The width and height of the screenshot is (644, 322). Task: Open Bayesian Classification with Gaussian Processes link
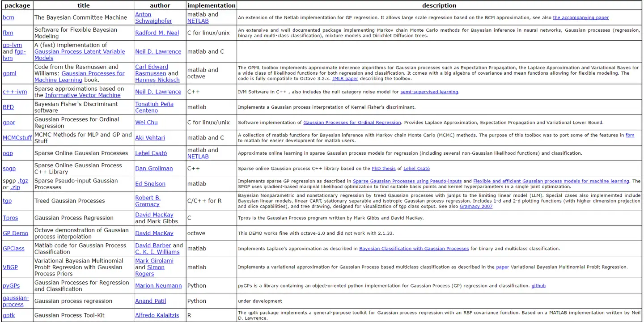point(414,249)
